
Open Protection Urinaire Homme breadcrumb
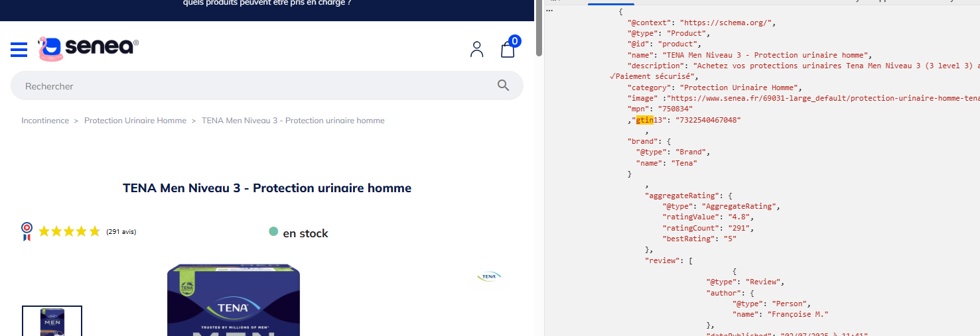coord(135,121)
